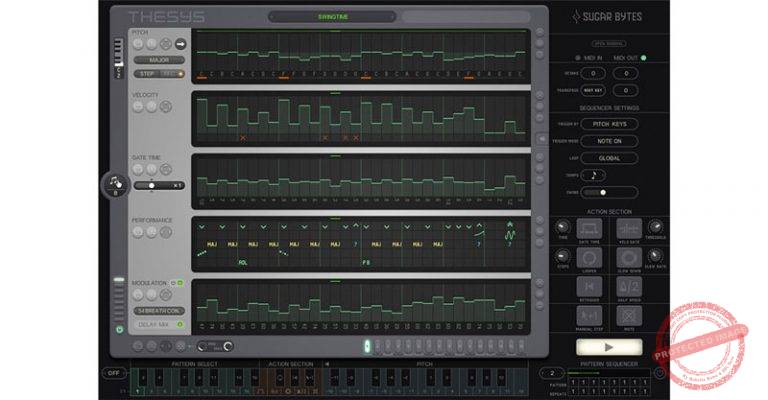This screenshot has width=768, height=400.
Task: Click the MIDI IN indicator light
Action: pos(578,58)
